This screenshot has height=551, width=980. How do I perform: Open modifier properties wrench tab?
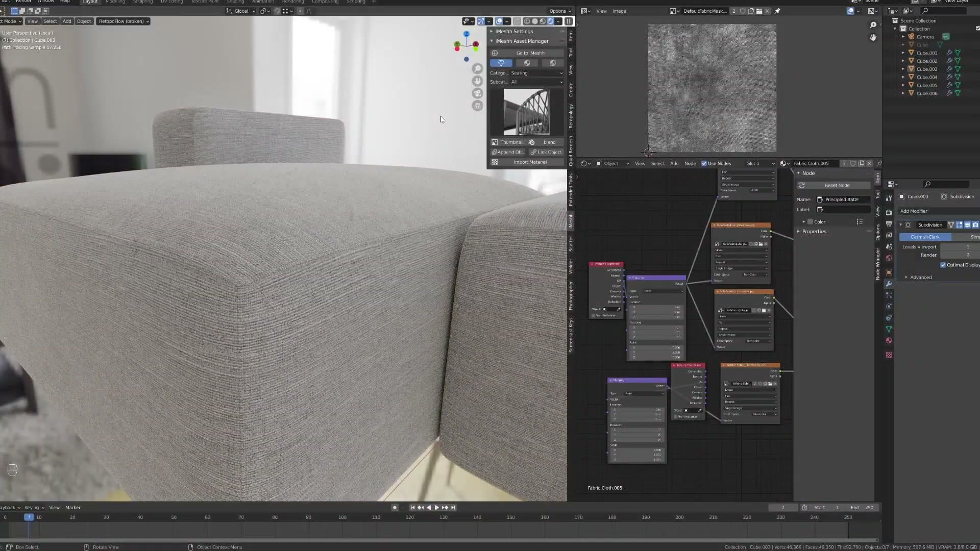[x=889, y=284]
